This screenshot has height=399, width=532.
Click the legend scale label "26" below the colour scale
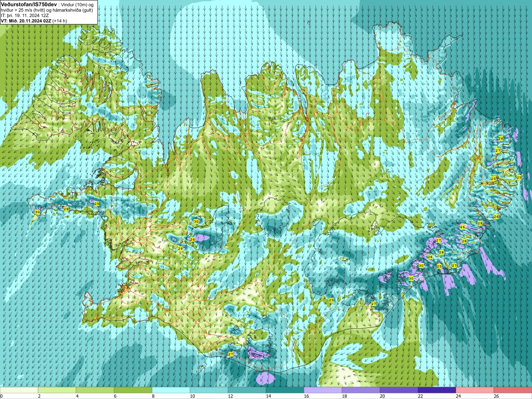click(496, 396)
